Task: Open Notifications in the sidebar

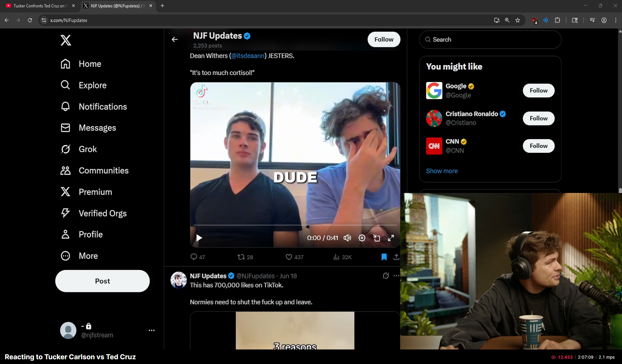Action: [x=93, y=107]
